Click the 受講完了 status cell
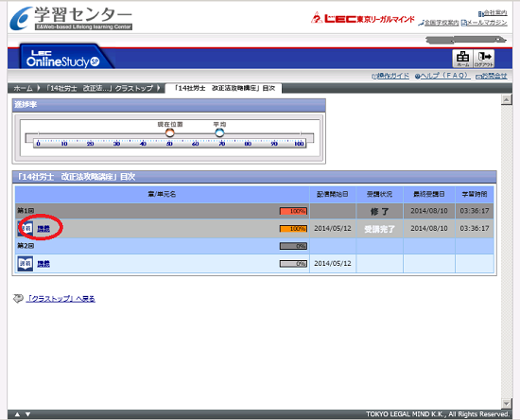 [x=380, y=229]
